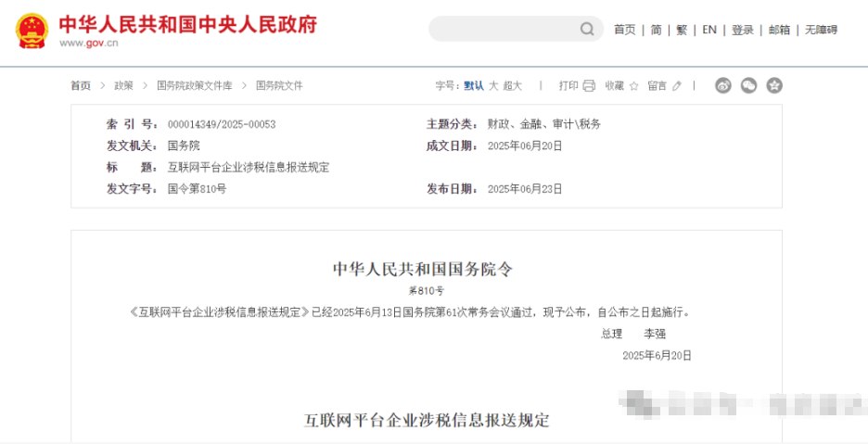Open the 首页 breadcrumb link
The image size is (868, 444).
(81, 86)
